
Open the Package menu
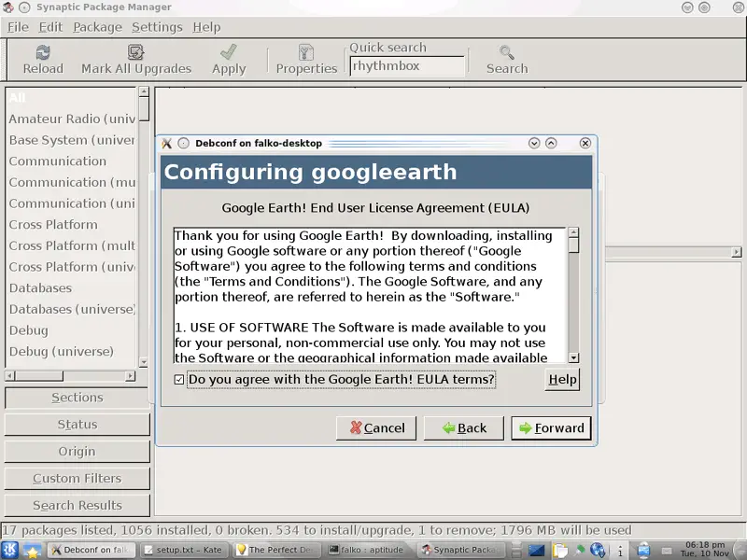(x=98, y=27)
